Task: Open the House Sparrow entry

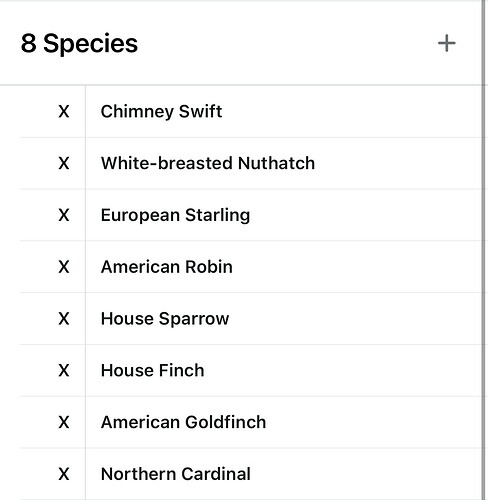Action: [x=165, y=319]
